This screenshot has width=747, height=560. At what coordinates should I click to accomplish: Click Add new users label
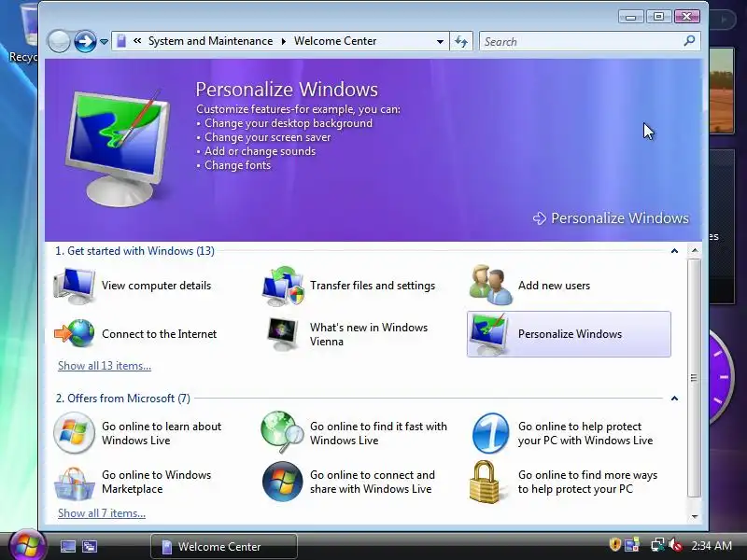(x=554, y=286)
